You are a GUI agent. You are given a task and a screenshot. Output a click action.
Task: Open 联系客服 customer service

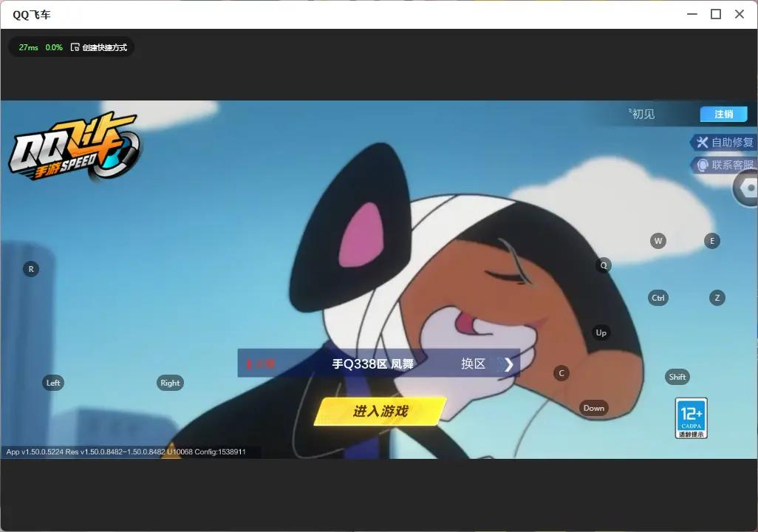point(724,165)
